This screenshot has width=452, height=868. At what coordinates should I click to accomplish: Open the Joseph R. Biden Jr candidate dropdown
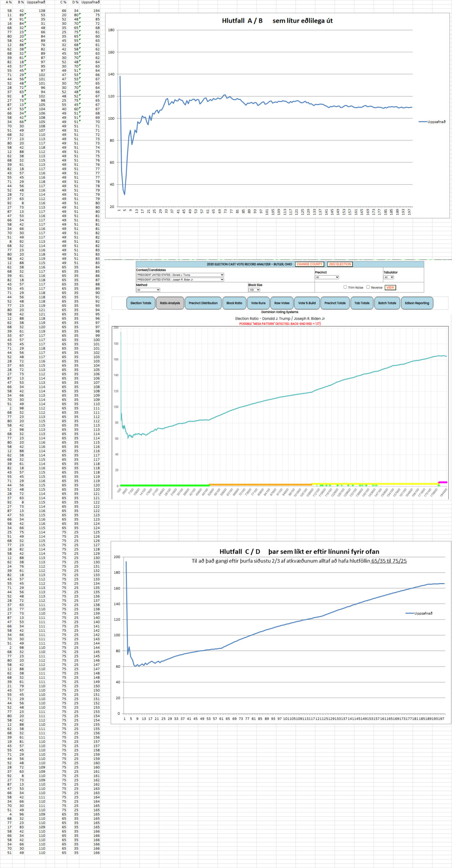click(x=180, y=279)
